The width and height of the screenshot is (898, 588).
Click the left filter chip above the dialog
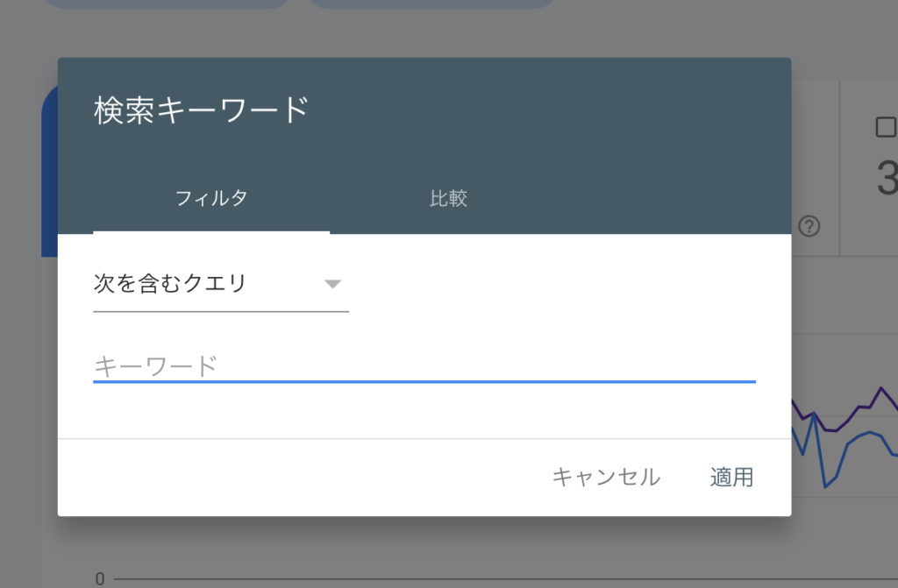(167, 4)
